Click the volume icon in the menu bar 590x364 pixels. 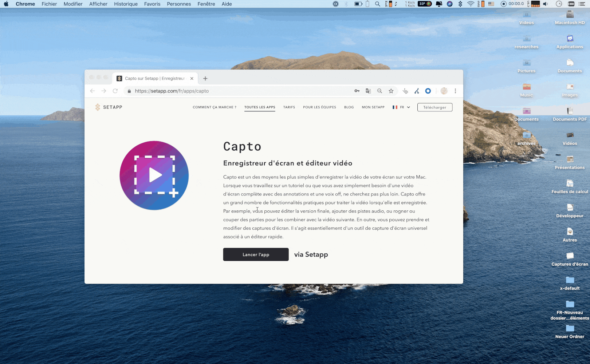(545, 4)
